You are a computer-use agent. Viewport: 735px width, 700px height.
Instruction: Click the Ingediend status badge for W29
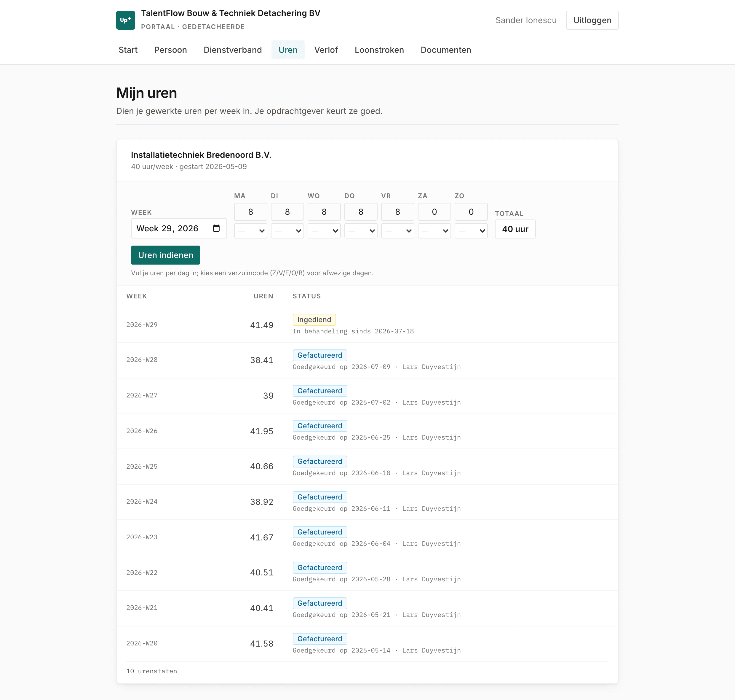314,320
